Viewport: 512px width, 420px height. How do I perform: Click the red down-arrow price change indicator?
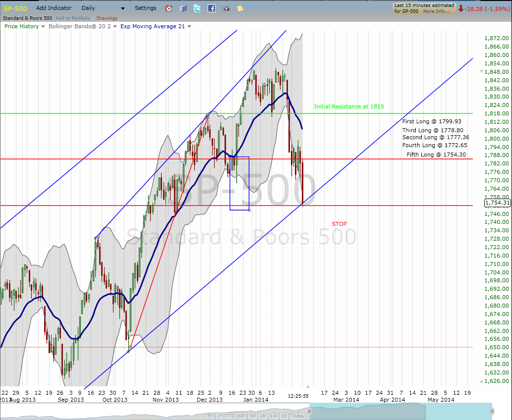[x=461, y=9]
